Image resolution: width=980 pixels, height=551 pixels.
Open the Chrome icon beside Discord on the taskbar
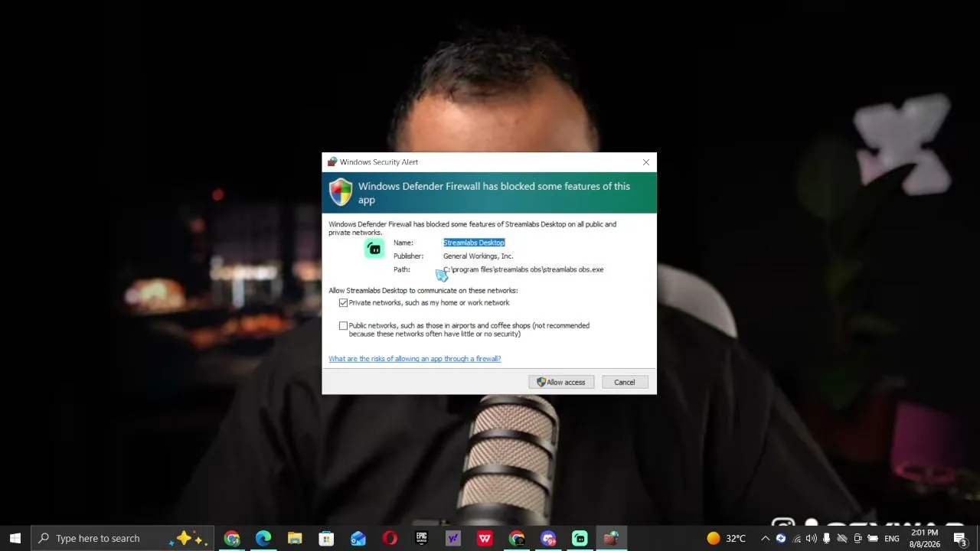(517, 538)
